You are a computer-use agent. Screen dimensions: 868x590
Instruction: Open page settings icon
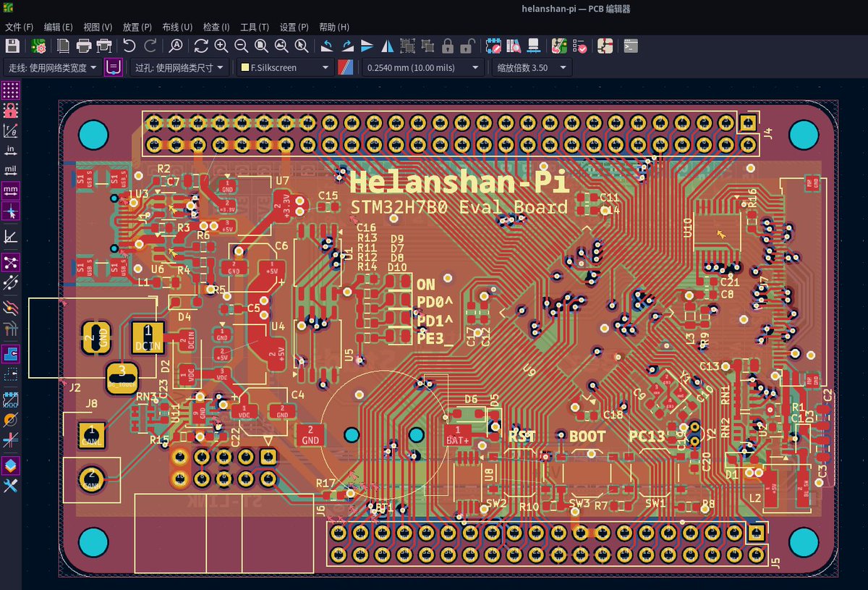point(64,46)
